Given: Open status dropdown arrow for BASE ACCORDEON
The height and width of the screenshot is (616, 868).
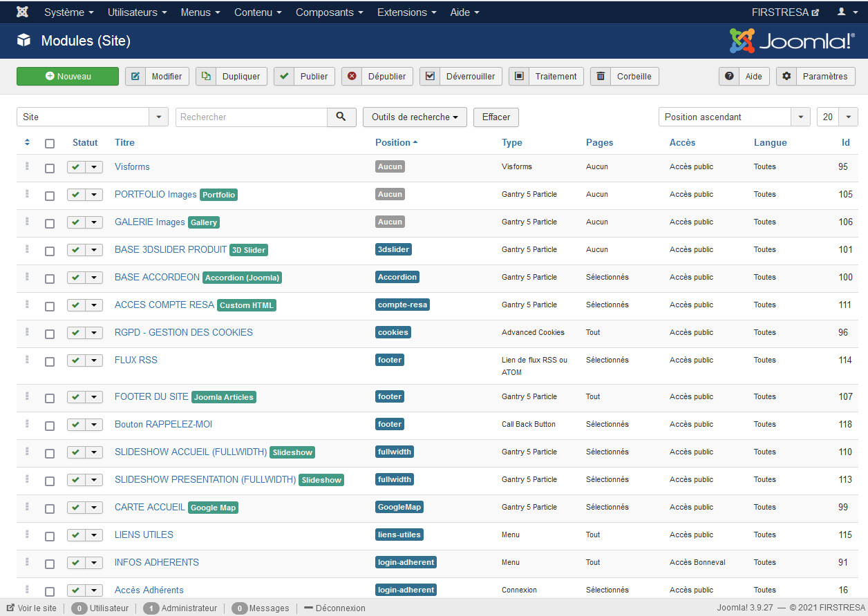Looking at the screenshot, I should [94, 278].
